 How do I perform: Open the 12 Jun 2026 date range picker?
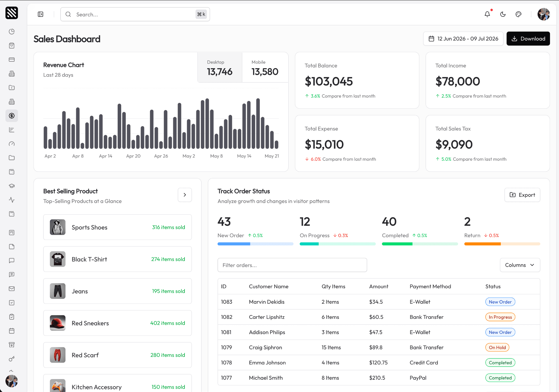[463, 39]
